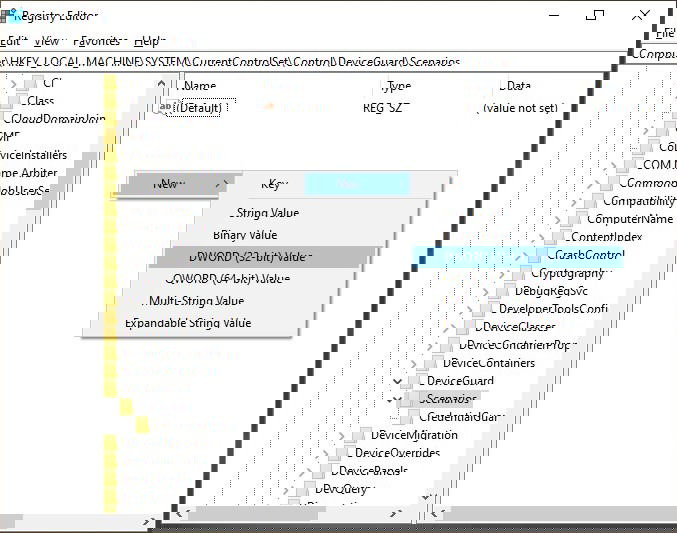The width and height of the screenshot is (677, 533).
Task: Click the Registry Editor title bar icon
Action: pyautogui.click(x=10, y=15)
